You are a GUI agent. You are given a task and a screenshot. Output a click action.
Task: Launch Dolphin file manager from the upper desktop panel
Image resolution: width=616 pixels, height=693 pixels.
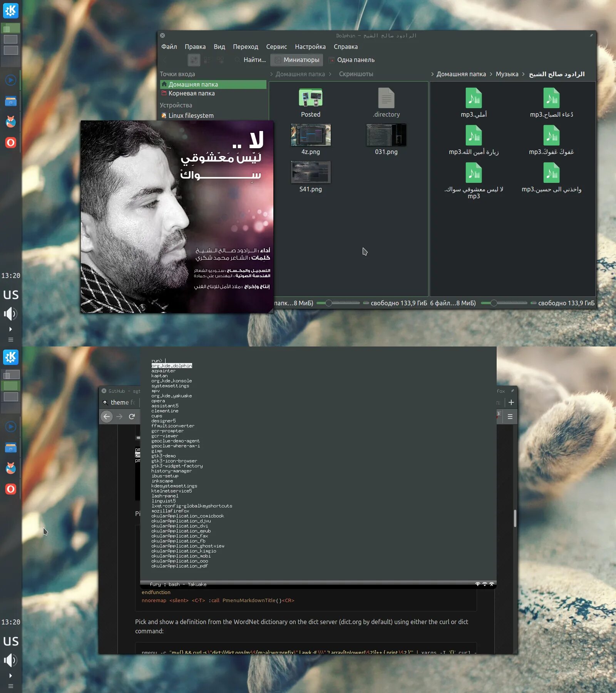(x=10, y=101)
